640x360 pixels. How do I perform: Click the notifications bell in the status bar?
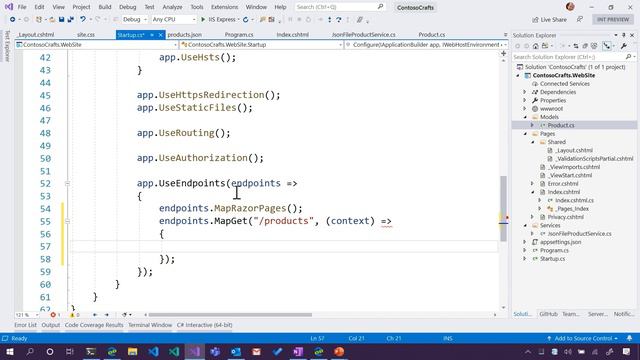[x=629, y=338]
